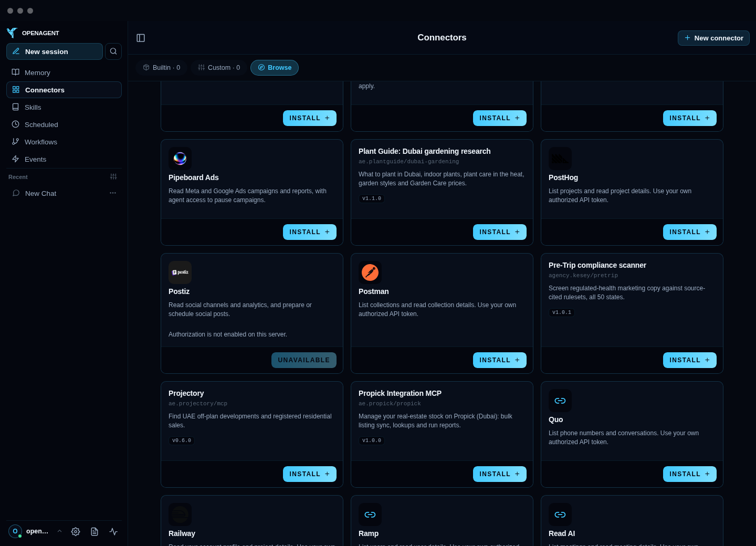Open Workflows in the sidebar
The width and height of the screenshot is (756, 546).
[x=64, y=142]
